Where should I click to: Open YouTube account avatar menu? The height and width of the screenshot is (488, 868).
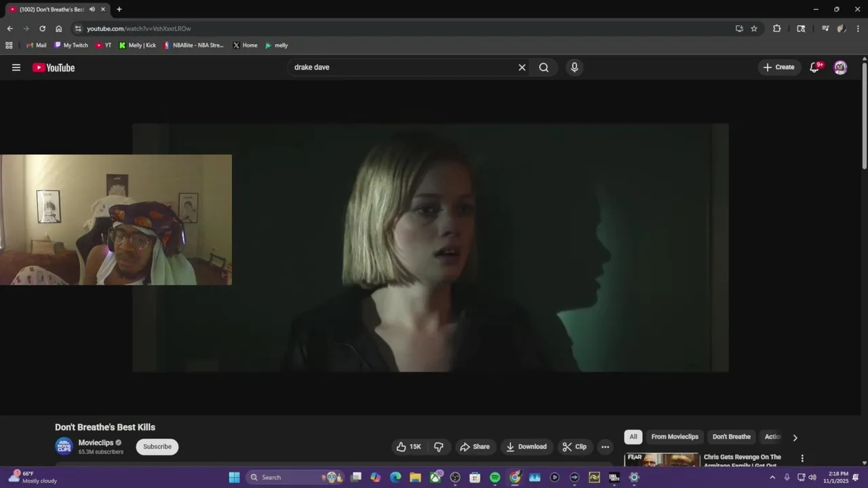840,67
